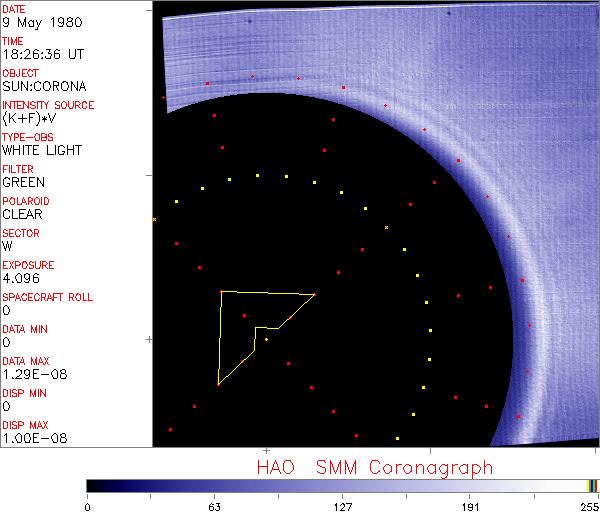Image resolution: width=600 pixels, height=512 pixels.
Task: Click the colorbar tick label 63
Action: pos(213,505)
